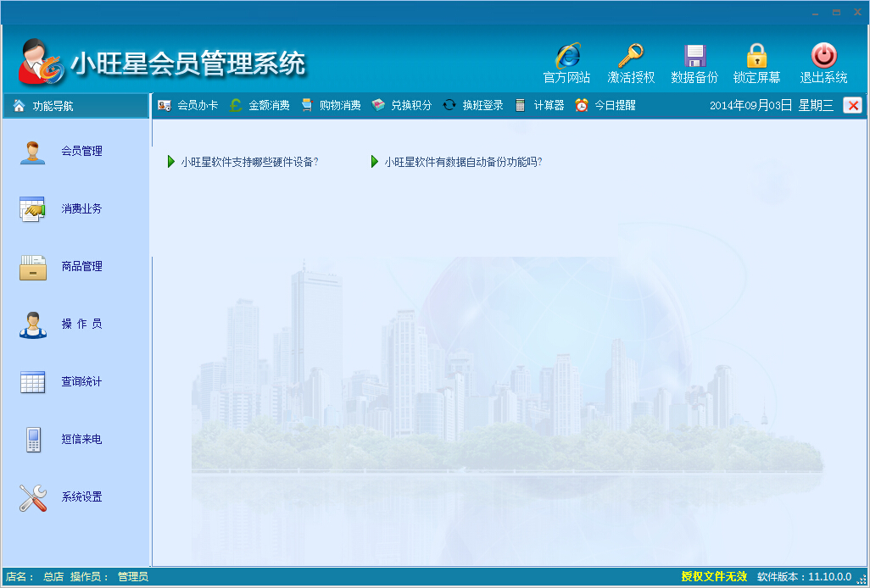The height and width of the screenshot is (588, 870).
Task: Click the 系统设置 wrench and screwdriver icon
Action: tap(33, 497)
